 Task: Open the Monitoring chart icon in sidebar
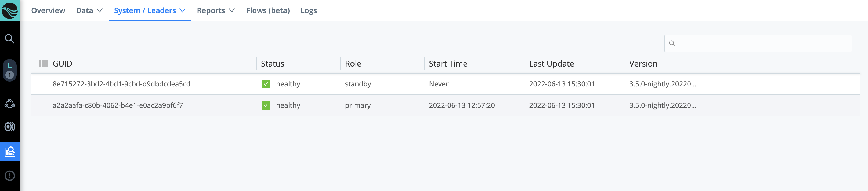click(10, 151)
